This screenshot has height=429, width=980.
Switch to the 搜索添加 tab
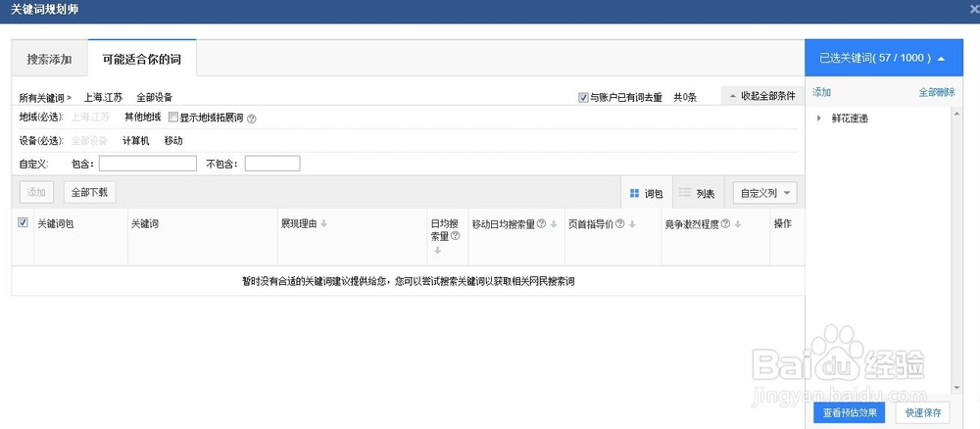tap(49, 60)
